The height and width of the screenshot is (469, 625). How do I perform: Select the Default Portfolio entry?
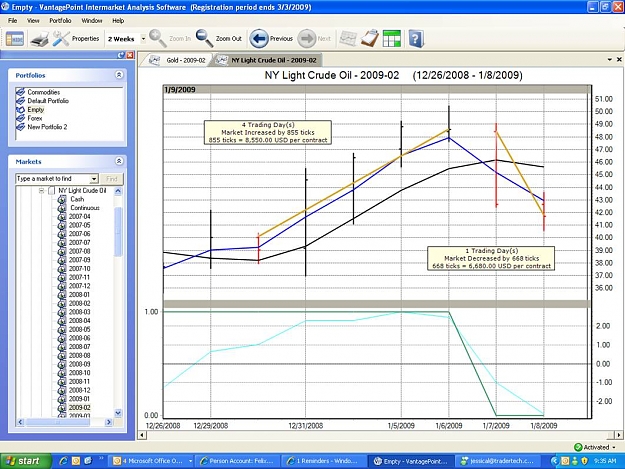coord(48,101)
